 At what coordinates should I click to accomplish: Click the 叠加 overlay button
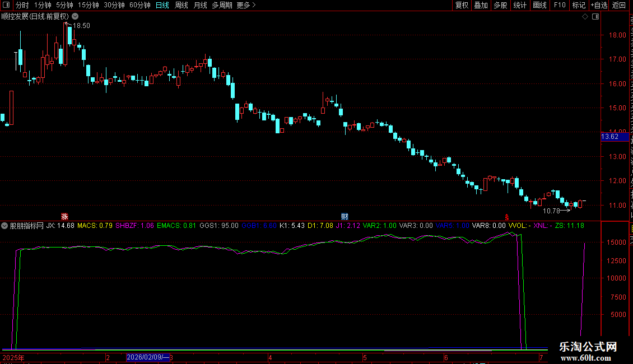(x=481, y=5)
